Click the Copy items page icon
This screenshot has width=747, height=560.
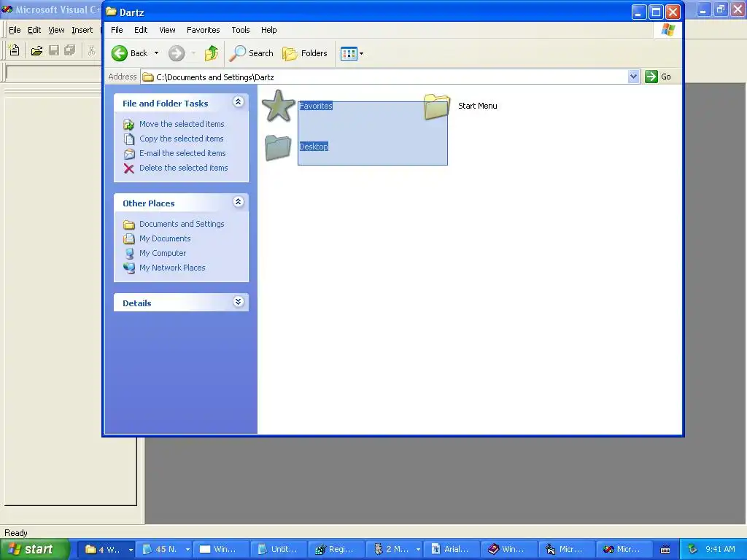128,139
